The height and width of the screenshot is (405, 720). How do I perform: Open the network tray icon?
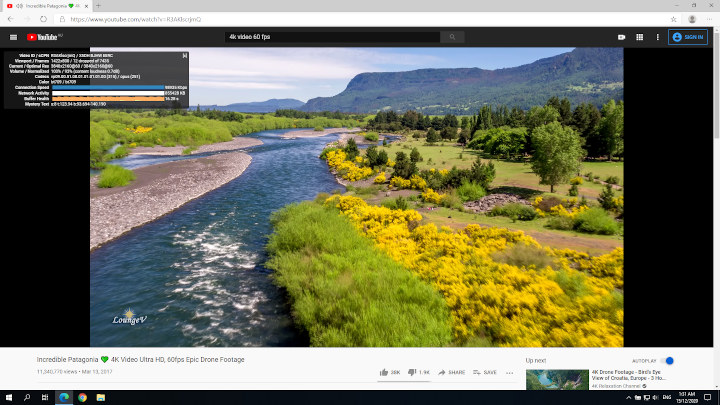coord(647,398)
